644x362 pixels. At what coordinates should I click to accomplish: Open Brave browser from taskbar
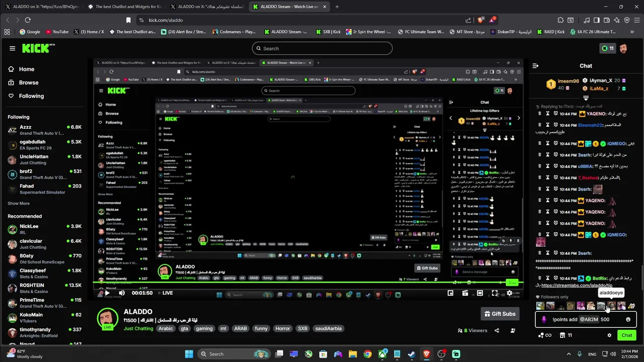coord(427,354)
